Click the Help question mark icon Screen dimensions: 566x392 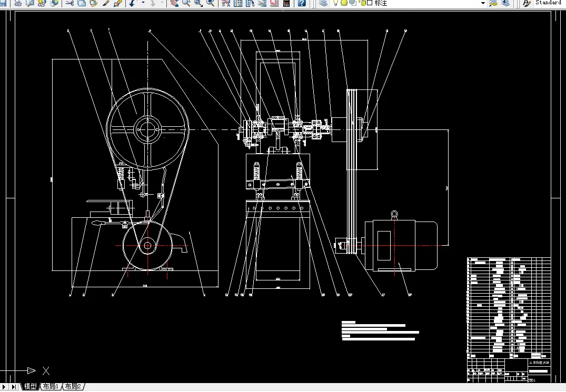pos(302,3)
